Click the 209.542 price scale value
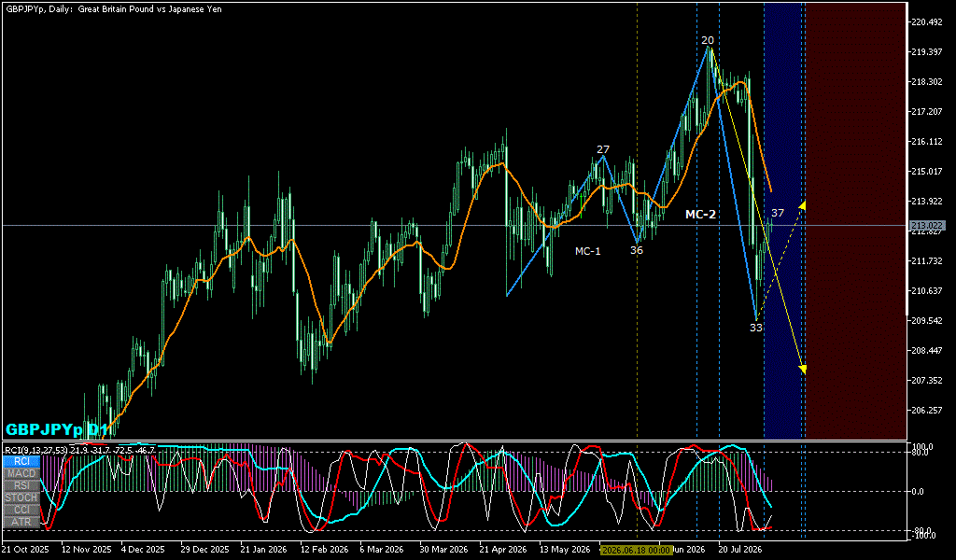 [927, 320]
